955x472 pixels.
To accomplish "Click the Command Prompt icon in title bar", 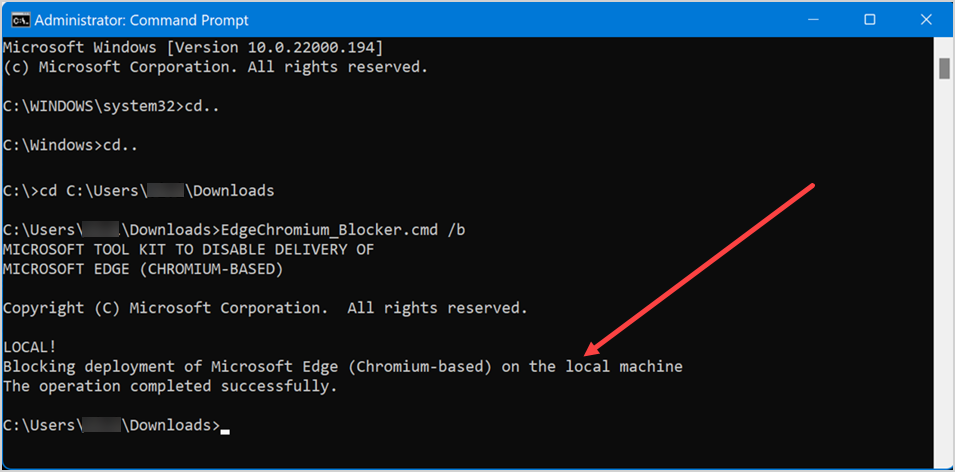I will (x=20, y=20).
